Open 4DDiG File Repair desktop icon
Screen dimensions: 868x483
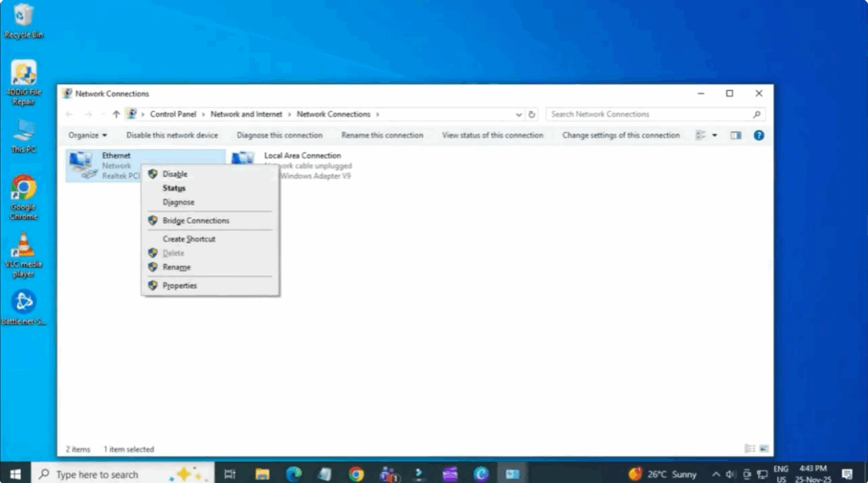coord(23,82)
